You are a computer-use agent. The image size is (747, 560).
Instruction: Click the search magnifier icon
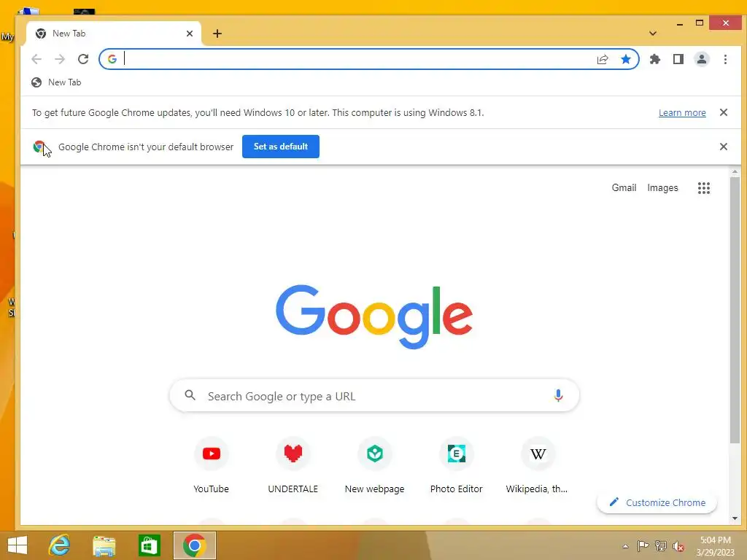tap(190, 395)
